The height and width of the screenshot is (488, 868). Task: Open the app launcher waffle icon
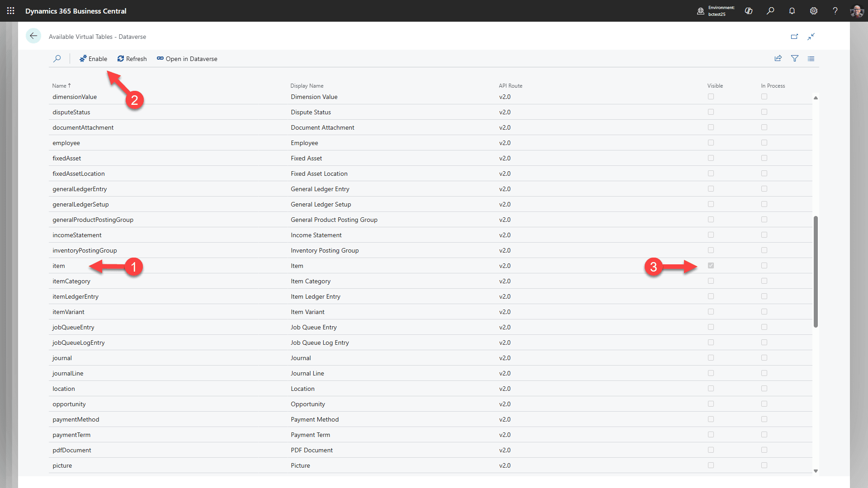pyautogui.click(x=10, y=11)
